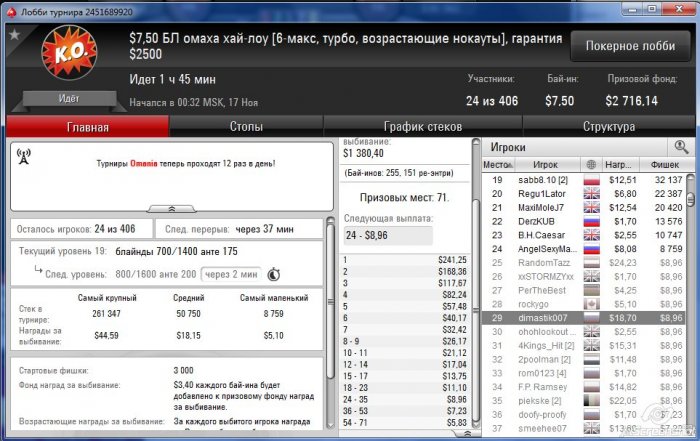Image resolution: width=700 pixels, height=441 pixels.
Task: Click flag icon in DerzKUB row
Action: pos(592,221)
